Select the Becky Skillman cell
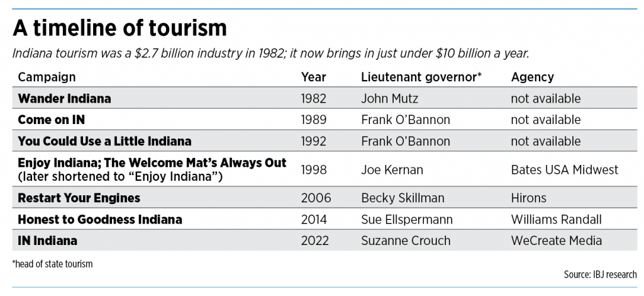644x296 pixels. pyautogui.click(x=402, y=198)
